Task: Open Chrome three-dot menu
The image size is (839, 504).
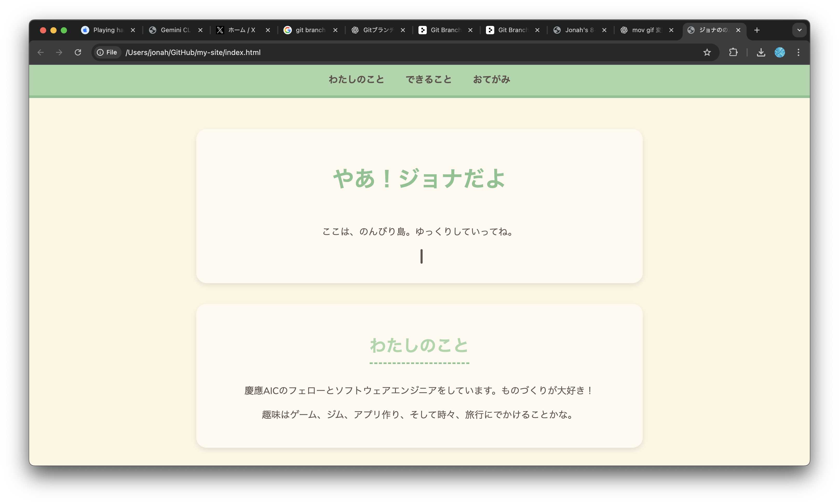Action: click(x=799, y=52)
